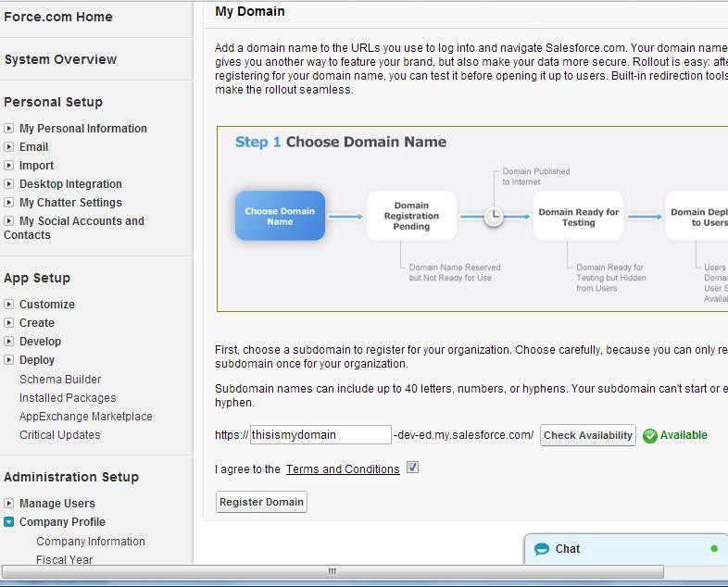Click the clock icon in the flow diagram
The height and width of the screenshot is (587, 728).
[494, 217]
